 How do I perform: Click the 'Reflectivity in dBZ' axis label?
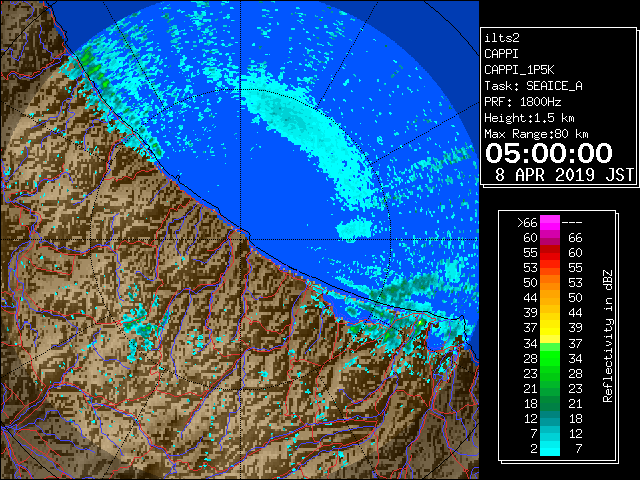pyautogui.click(x=607, y=336)
